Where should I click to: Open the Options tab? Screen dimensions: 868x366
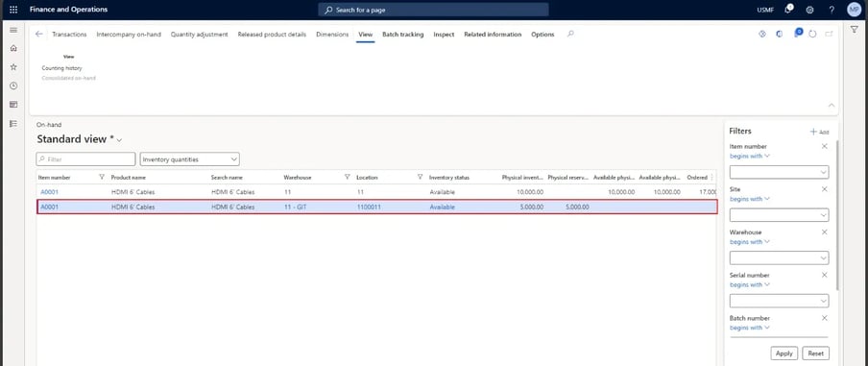tap(542, 35)
